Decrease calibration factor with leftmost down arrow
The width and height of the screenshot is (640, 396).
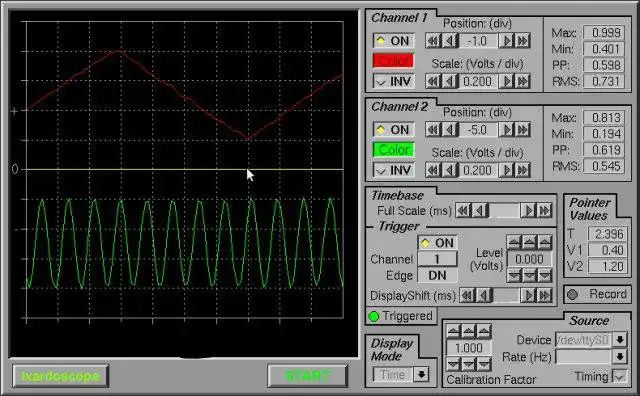tap(453, 363)
